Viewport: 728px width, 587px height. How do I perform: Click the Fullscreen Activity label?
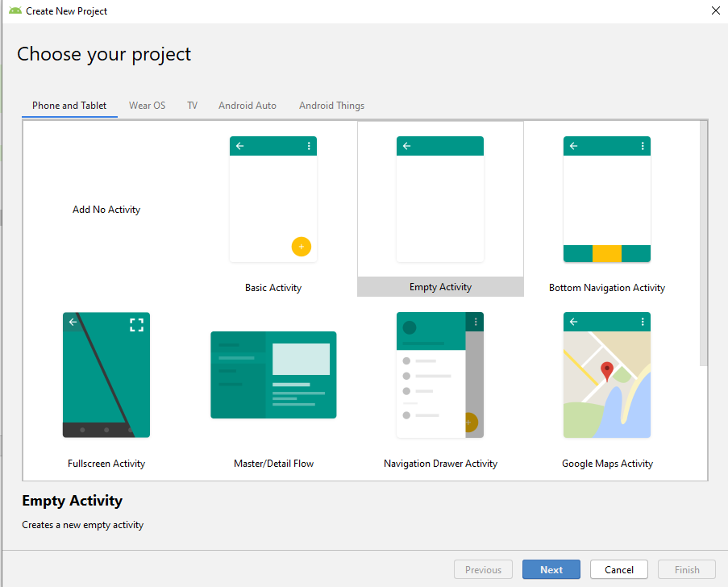[x=106, y=464]
